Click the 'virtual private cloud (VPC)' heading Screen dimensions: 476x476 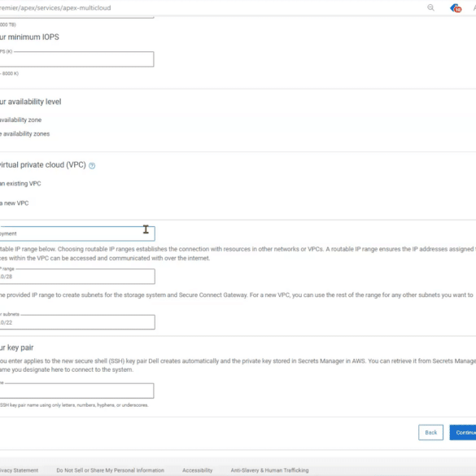(43, 165)
